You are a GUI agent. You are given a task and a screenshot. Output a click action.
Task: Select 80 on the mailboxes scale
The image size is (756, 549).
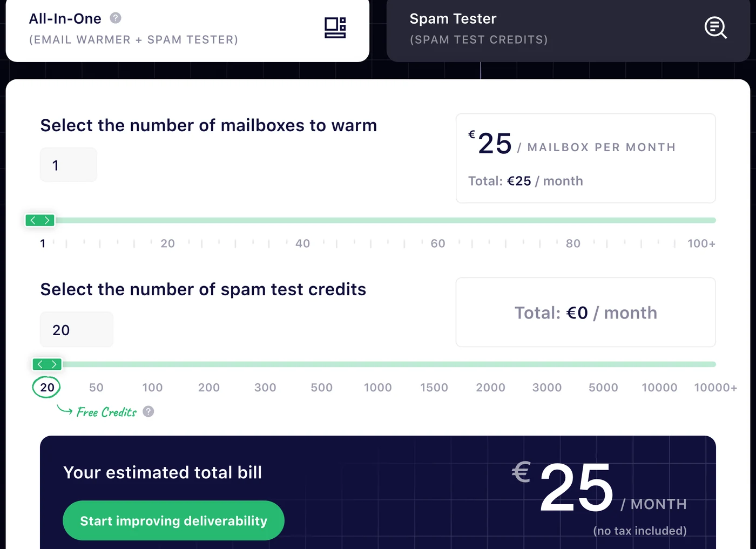tap(573, 243)
